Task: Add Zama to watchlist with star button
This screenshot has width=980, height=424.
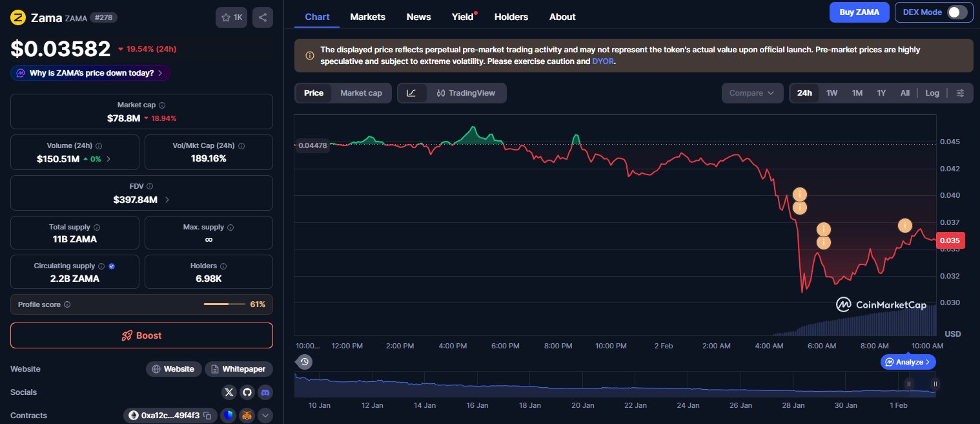Action: pos(231,17)
